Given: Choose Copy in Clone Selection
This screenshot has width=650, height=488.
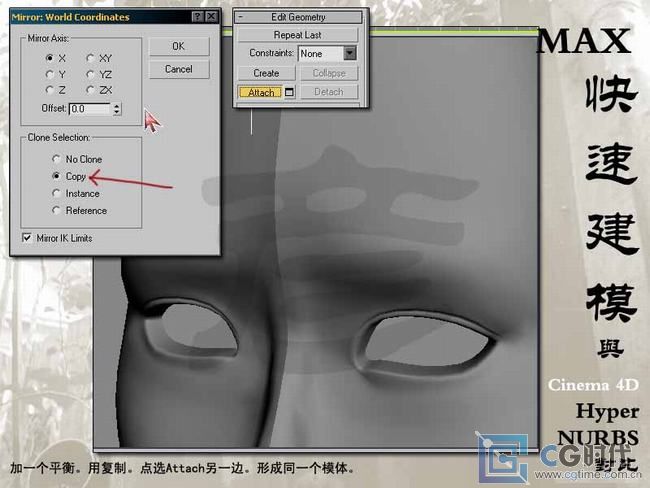Looking at the screenshot, I should [x=56, y=176].
